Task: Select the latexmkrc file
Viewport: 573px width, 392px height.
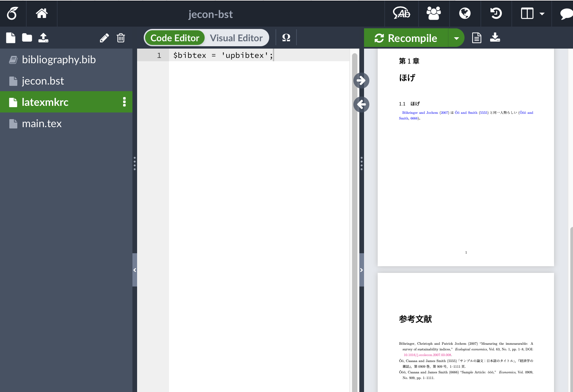Action: tap(66, 102)
